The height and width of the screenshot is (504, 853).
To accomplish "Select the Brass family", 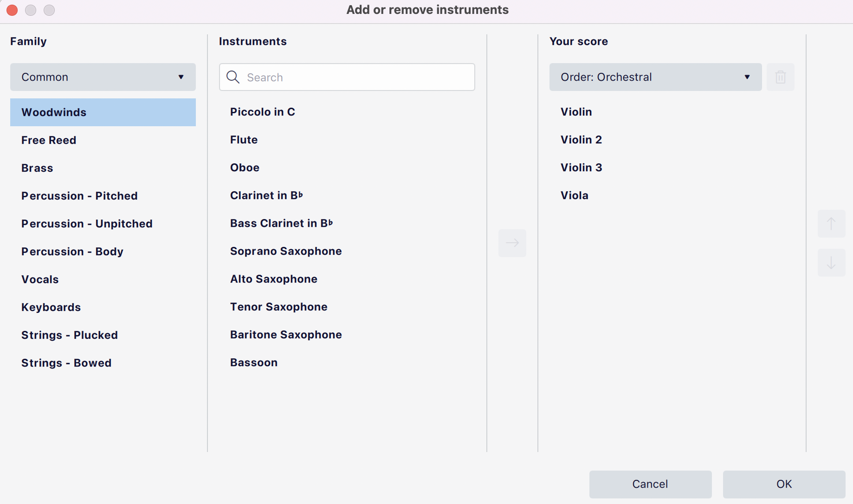I will pyautogui.click(x=37, y=168).
